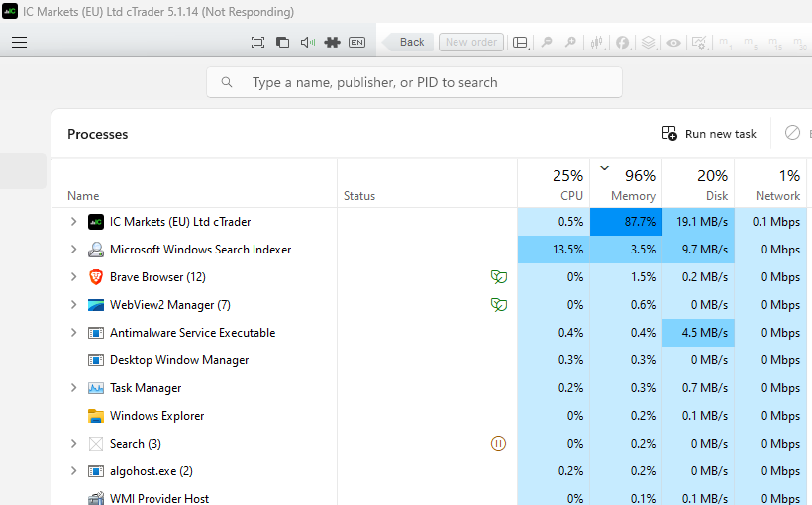The height and width of the screenshot is (505, 812).
Task: Click the zoom out magnifier icon
Action: tap(547, 42)
